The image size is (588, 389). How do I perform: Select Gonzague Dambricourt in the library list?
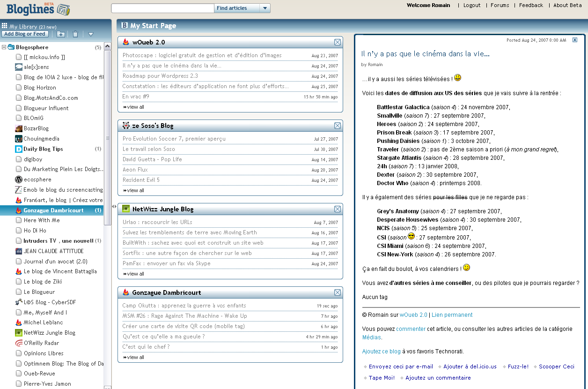52,210
